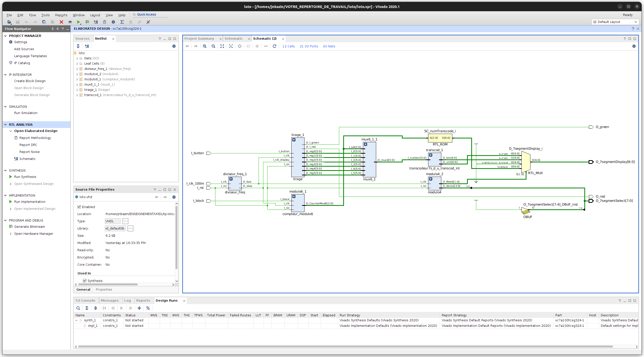
Task: Close the Schematic (2) tab
Action: pos(283,39)
